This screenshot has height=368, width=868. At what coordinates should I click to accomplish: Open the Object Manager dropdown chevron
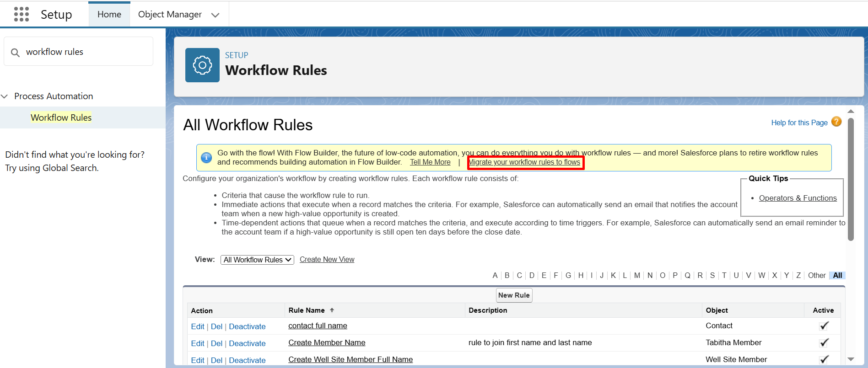click(x=215, y=15)
